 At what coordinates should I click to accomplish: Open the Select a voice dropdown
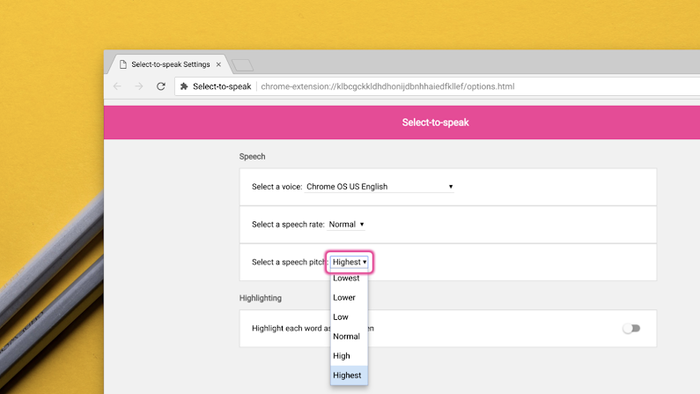pyautogui.click(x=379, y=187)
